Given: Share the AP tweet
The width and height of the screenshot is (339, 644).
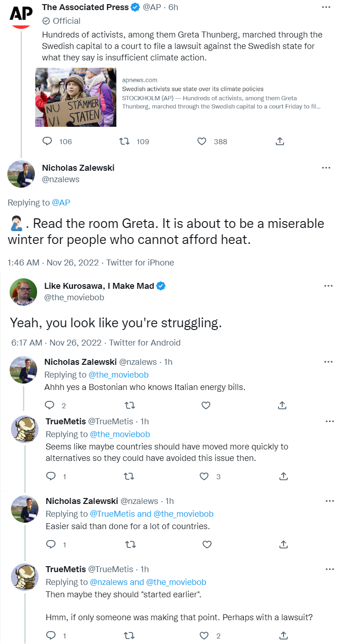Looking at the screenshot, I should [279, 141].
